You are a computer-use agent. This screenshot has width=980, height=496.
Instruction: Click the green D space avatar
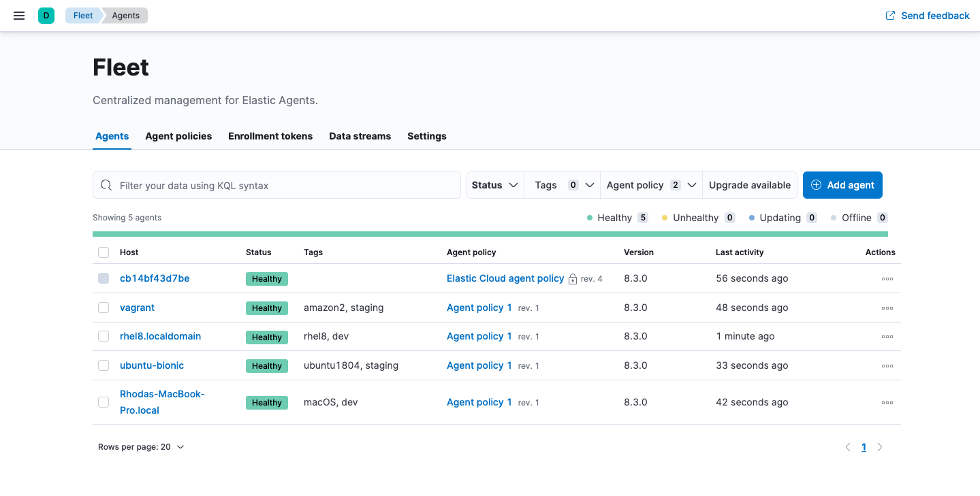pos(46,16)
